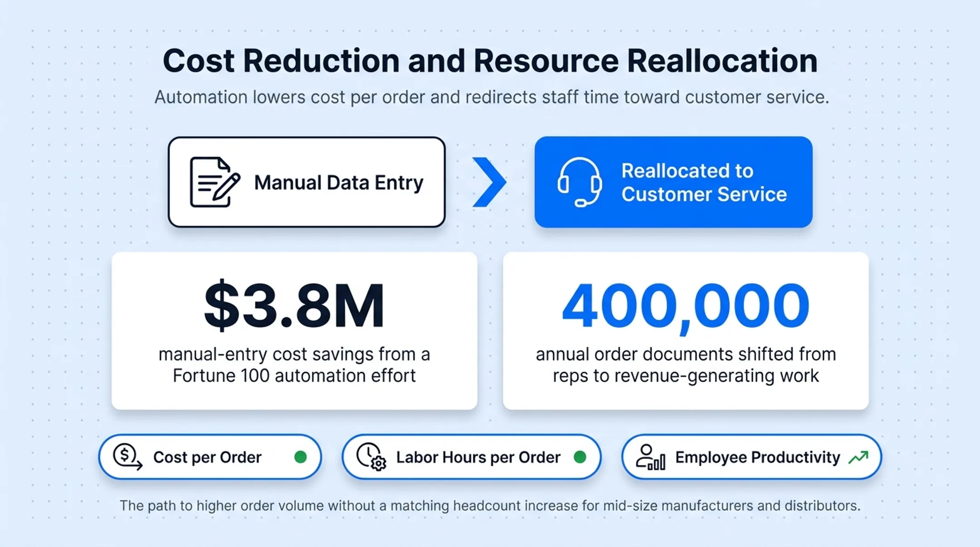
Task: Click the $3.8M figure
Action: (294, 305)
